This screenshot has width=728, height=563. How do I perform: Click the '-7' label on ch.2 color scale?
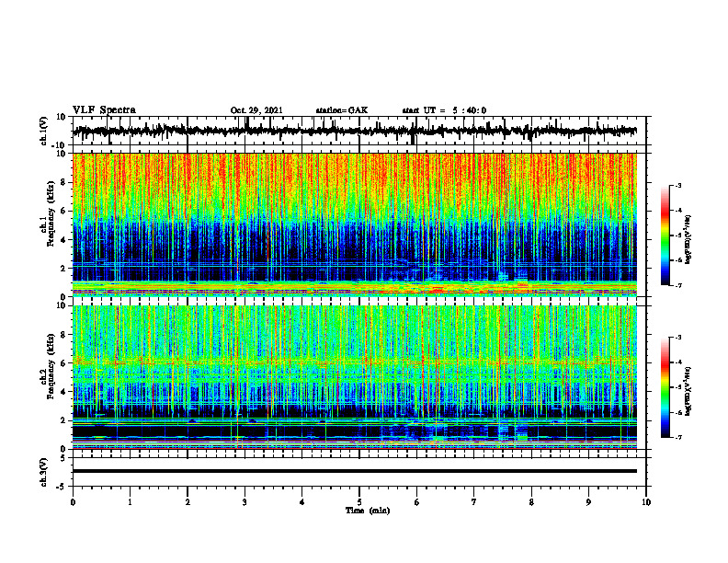click(x=678, y=437)
